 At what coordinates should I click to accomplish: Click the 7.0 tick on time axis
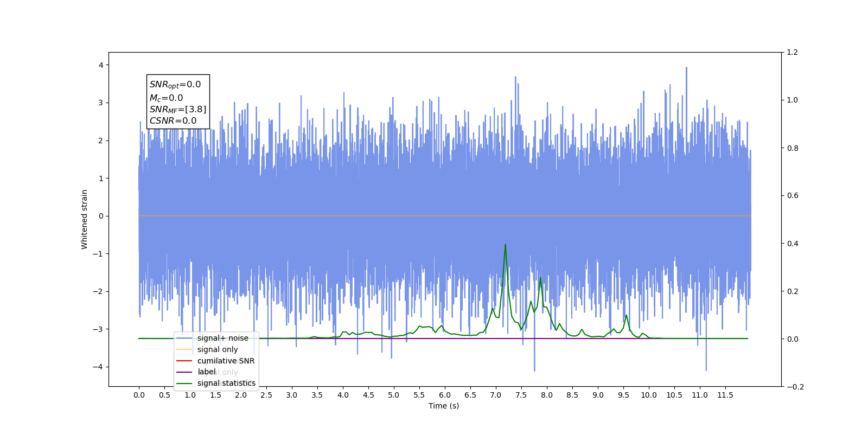(x=496, y=395)
